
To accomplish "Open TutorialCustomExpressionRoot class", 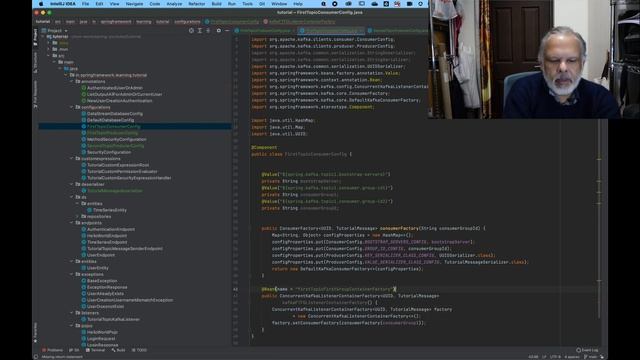I will tap(115, 165).
